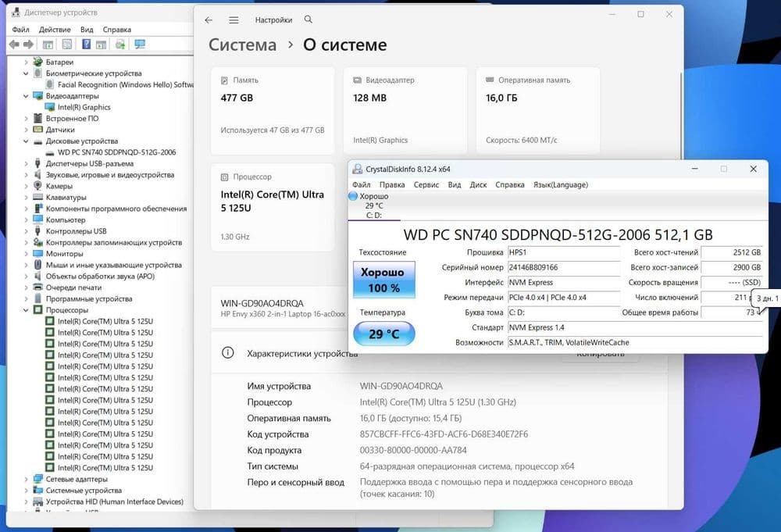Click the Сетевые адаптеры network icon
This screenshot has height=532, width=781.
pyautogui.click(x=37, y=479)
